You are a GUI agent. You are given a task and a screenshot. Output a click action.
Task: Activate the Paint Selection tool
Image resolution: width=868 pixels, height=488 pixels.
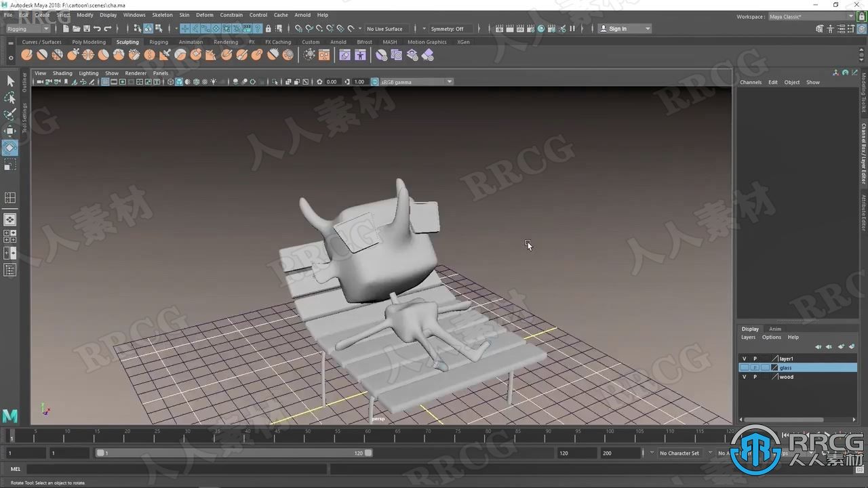point(10,115)
